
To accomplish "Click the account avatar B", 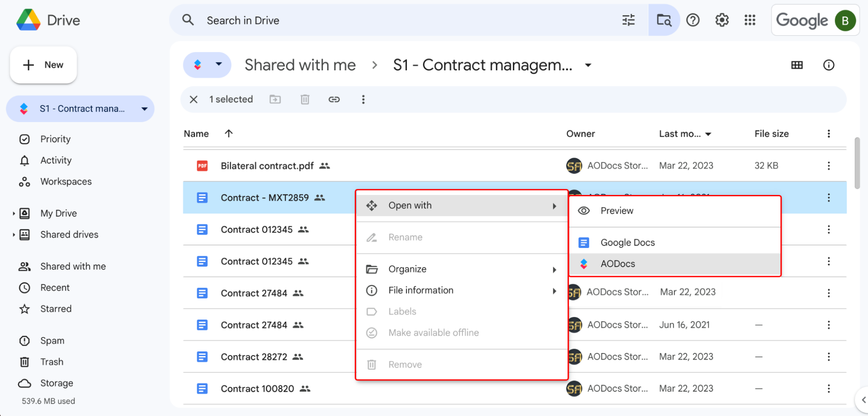I will (x=845, y=20).
